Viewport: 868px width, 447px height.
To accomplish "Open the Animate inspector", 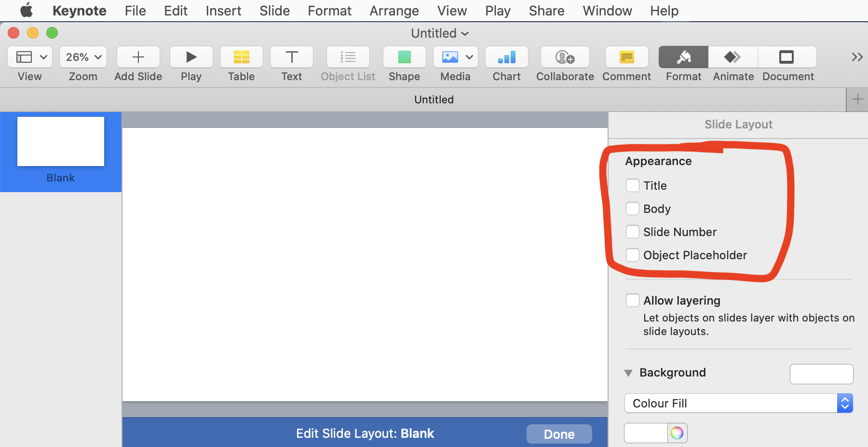I will click(733, 57).
